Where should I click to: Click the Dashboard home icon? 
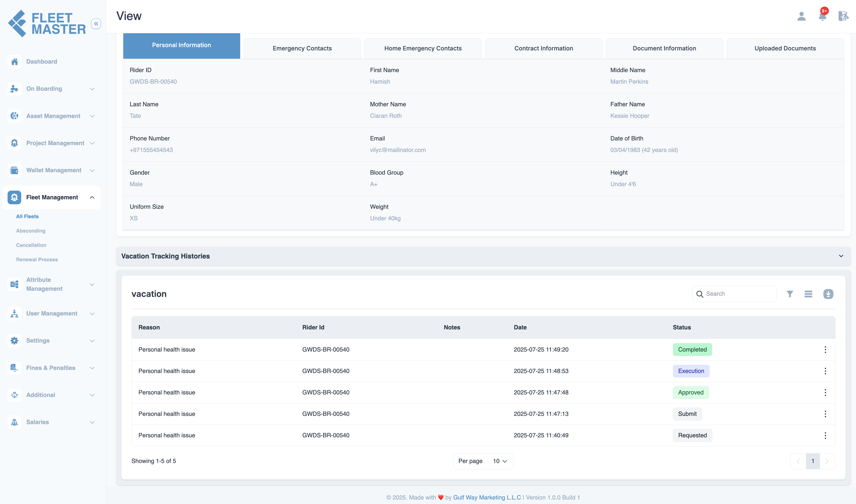click(x=14, y=61)
